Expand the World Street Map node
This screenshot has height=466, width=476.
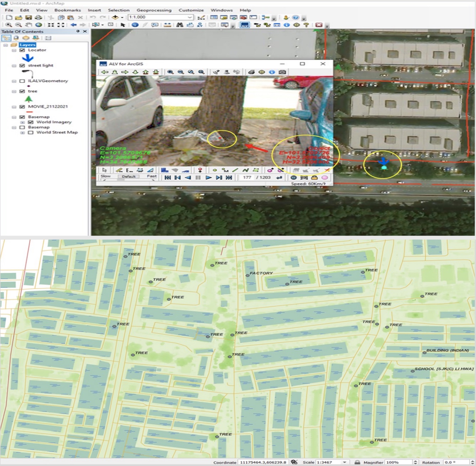pyautogui.click(x=22, y=133)
